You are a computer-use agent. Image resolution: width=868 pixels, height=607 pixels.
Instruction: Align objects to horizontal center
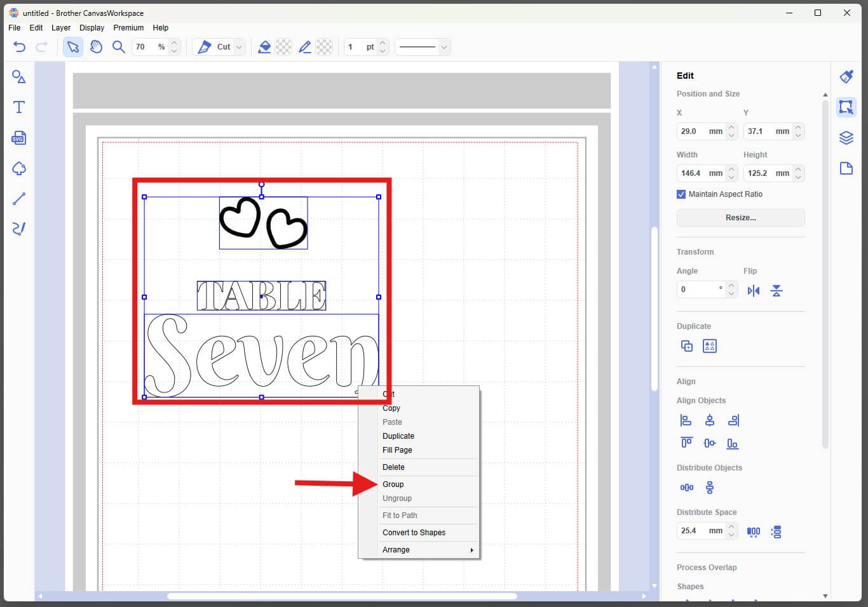click(x=710, y=420)
